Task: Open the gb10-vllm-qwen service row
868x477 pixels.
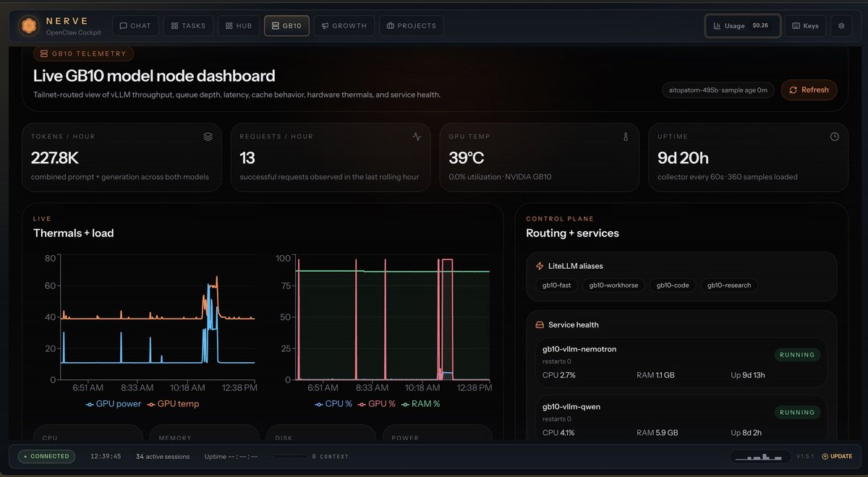Action: coord(681,418)
